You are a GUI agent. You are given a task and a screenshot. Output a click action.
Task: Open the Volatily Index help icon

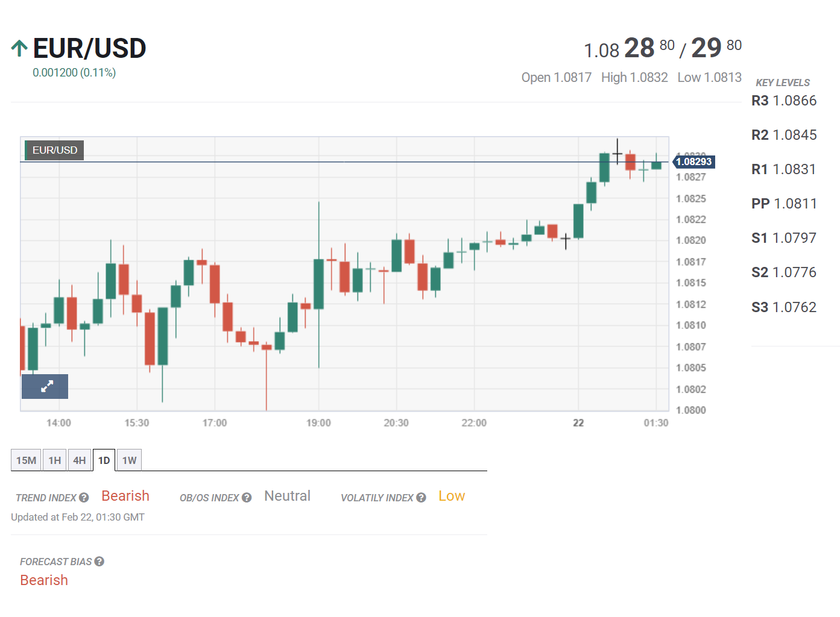421,498
